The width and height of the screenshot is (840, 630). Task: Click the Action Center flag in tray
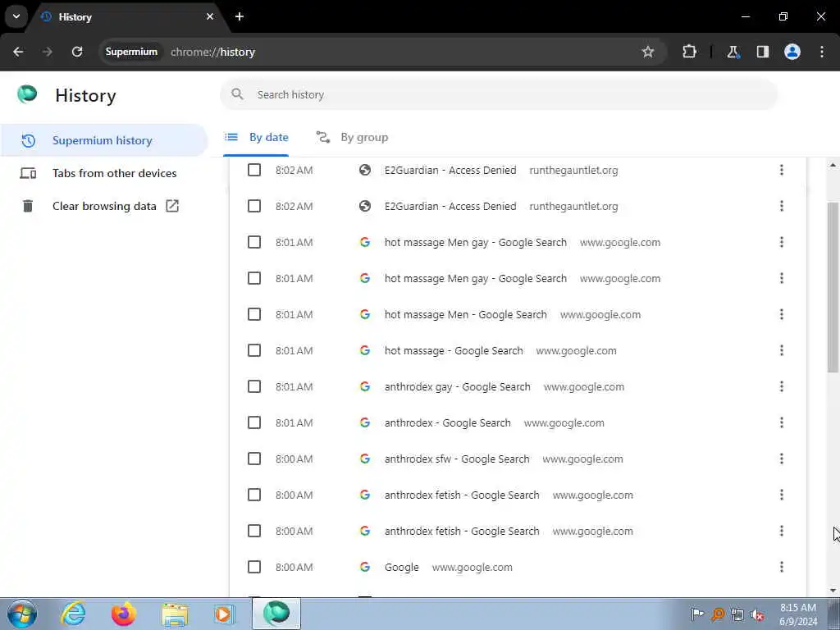(697, 614)
